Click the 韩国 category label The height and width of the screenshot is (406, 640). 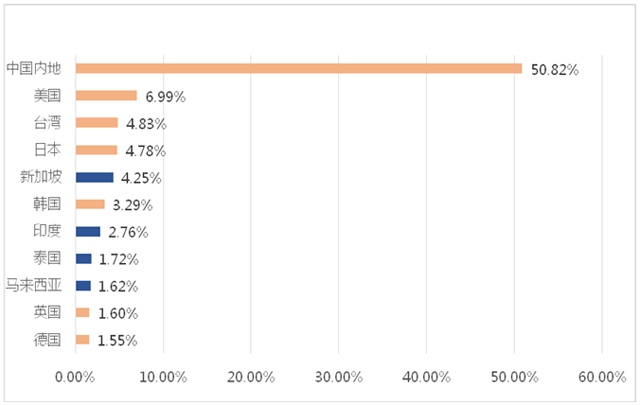point(47,204)
